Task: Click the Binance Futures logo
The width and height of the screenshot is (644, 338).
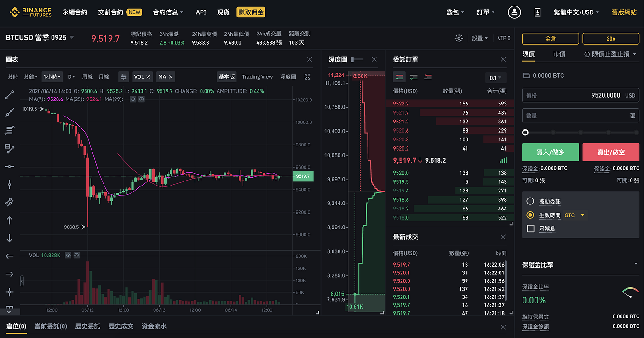Action: coord(30,12)
